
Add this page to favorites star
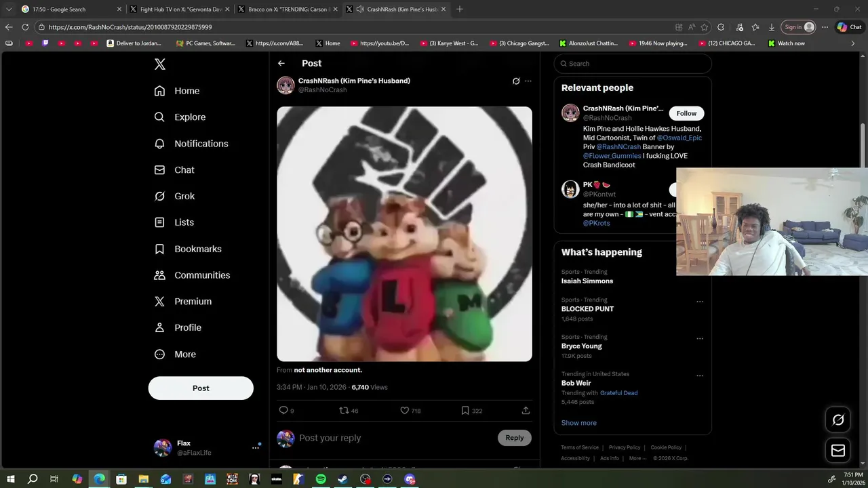tap(705, 27)
